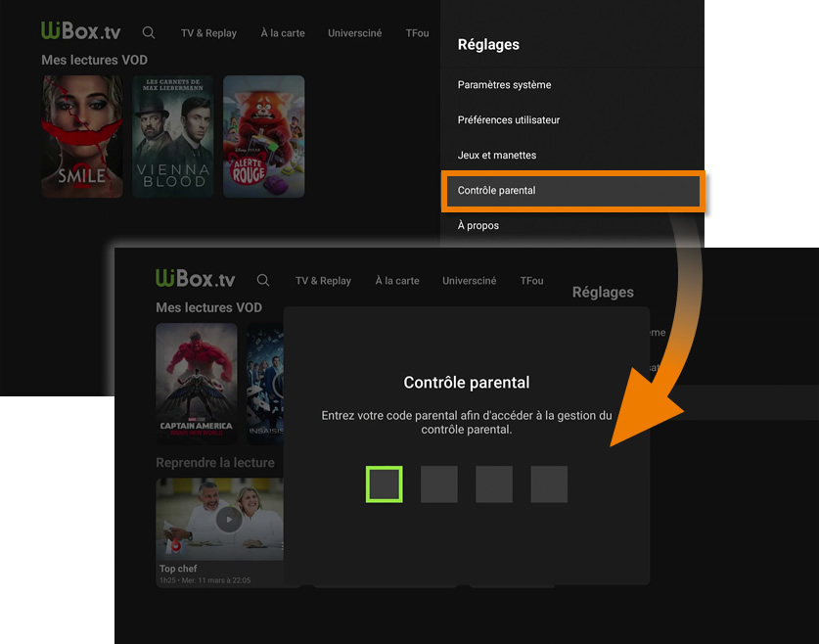Select the fourth parental code digit box
The image size is (819, 644).
click(x=549, y=483)
